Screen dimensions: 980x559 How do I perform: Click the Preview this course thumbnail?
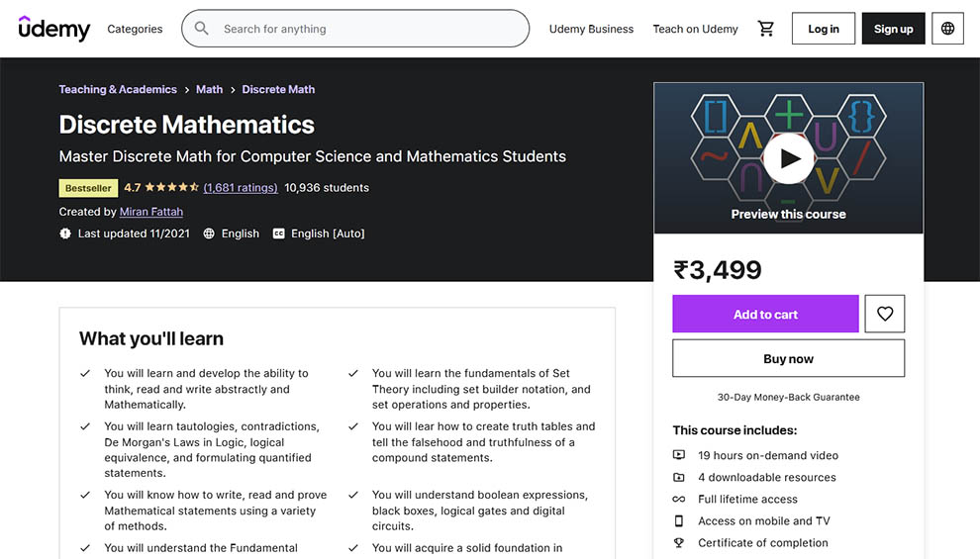(x=789, y=158)
